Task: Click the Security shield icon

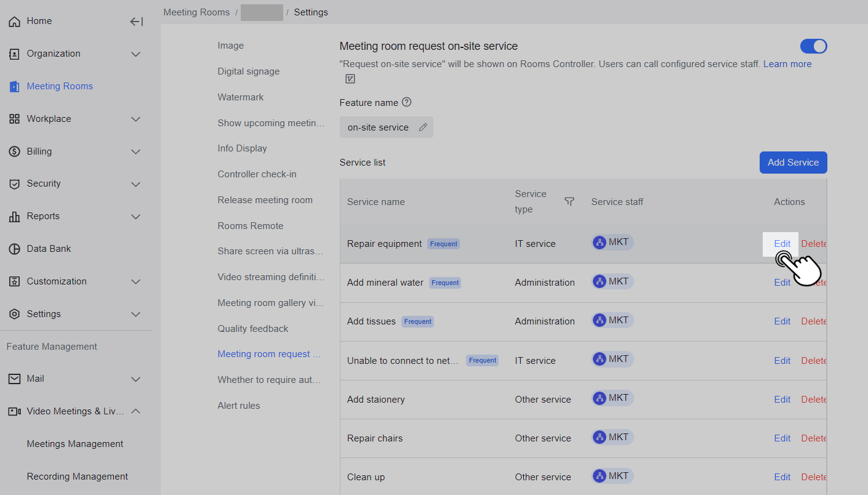Action: click(14, 184)
